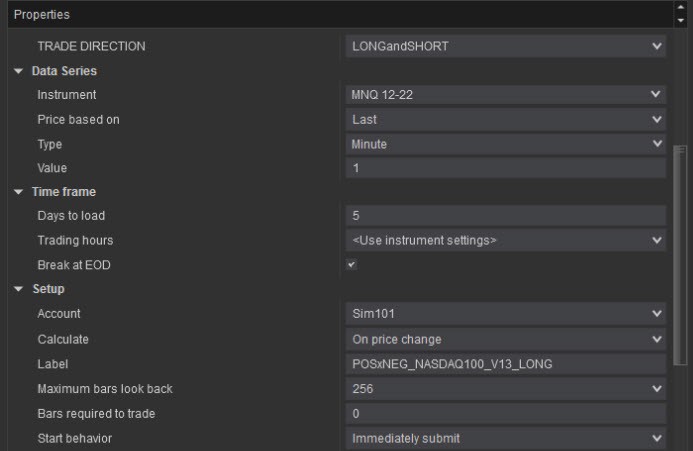693x451 pixels.
Task: Collapse the Setup section
Action: tap(18, 289)
